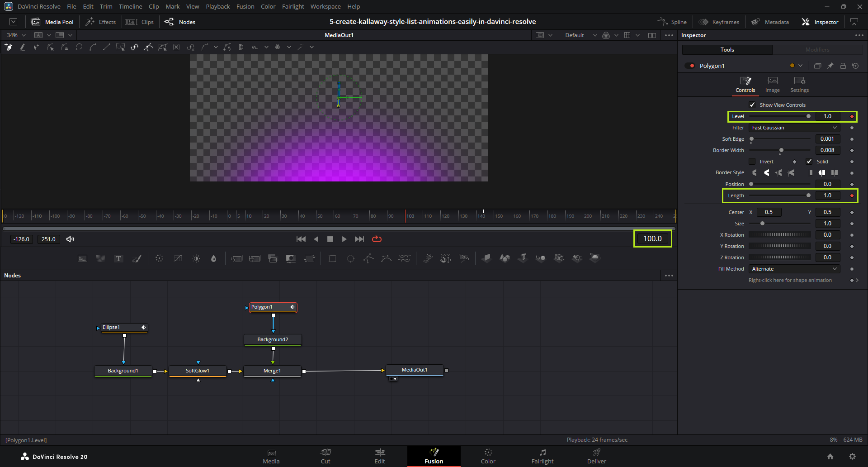Viewport: 868px width, 467px height.
Task: Enable the Invert checkbox
Action: tap(752, 162)
